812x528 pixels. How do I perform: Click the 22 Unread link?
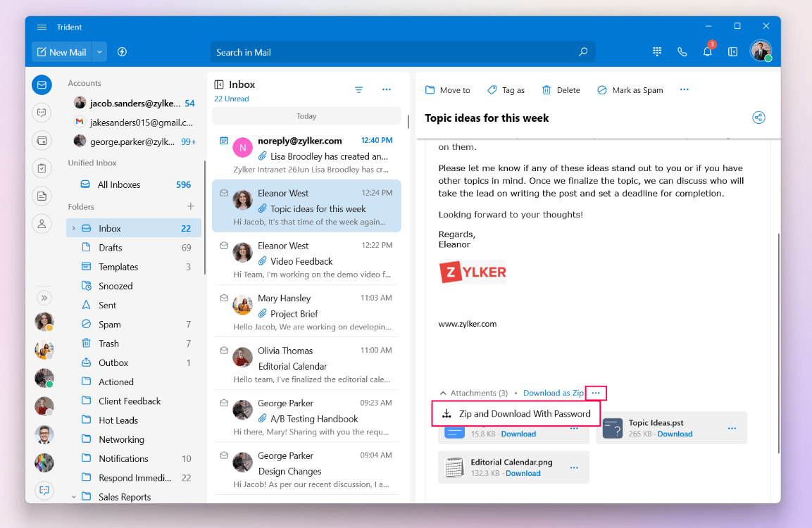232,99
